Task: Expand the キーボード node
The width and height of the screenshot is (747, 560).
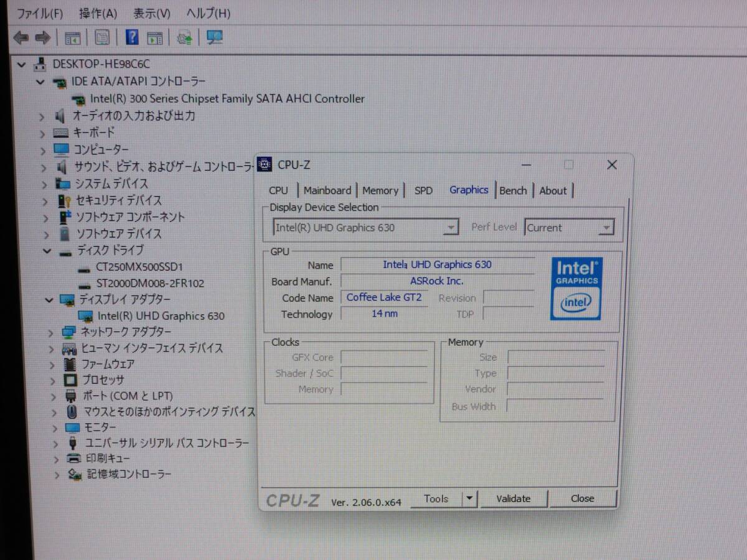Action: pos(42,133)
